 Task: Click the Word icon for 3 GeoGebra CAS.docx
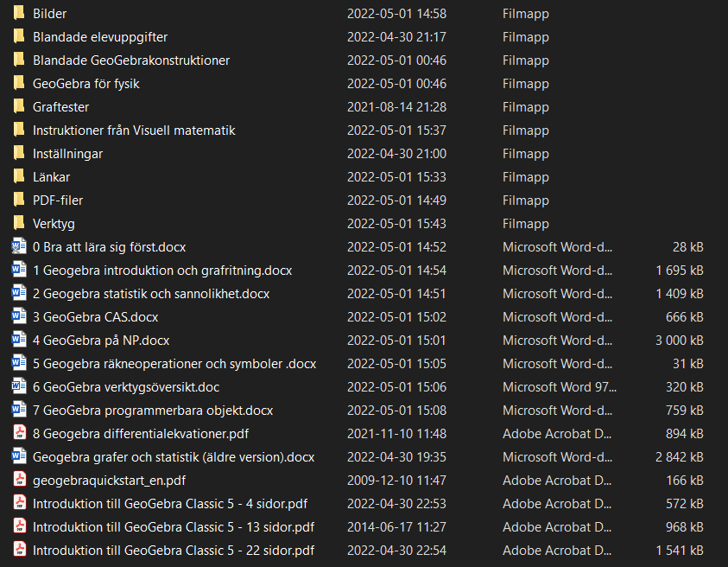pyautogui.click(x=19, y=317)
